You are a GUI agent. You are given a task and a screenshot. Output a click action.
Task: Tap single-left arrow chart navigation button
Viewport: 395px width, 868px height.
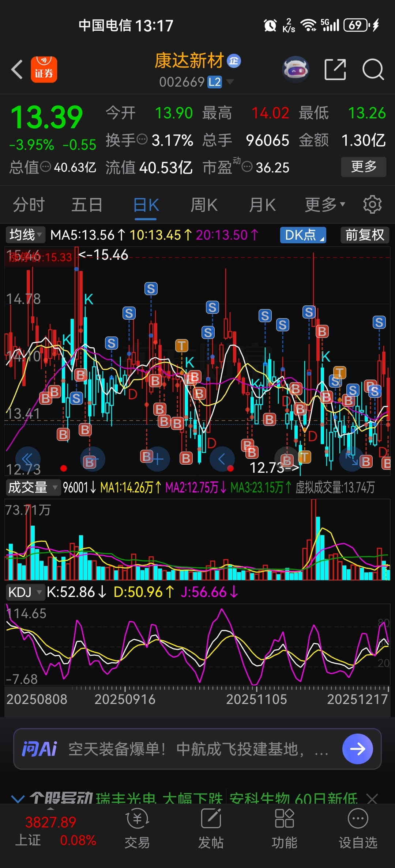tap(222, 459)
